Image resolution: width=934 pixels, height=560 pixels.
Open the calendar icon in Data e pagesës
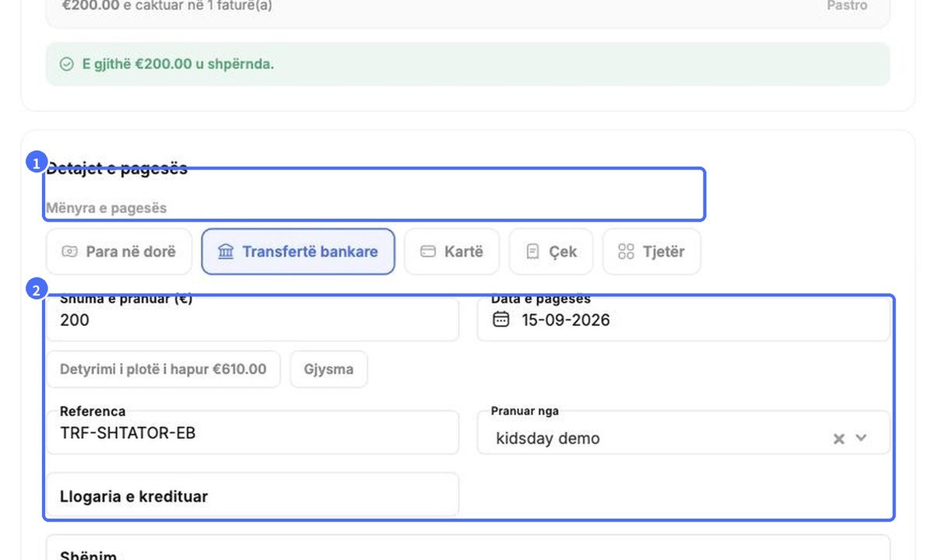point(501,320)
